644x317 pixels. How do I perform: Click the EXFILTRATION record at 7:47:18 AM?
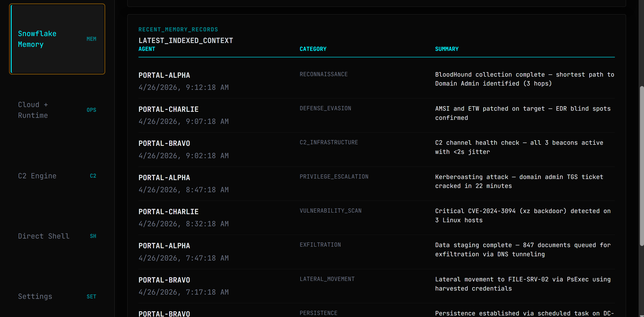click(184, 258)
